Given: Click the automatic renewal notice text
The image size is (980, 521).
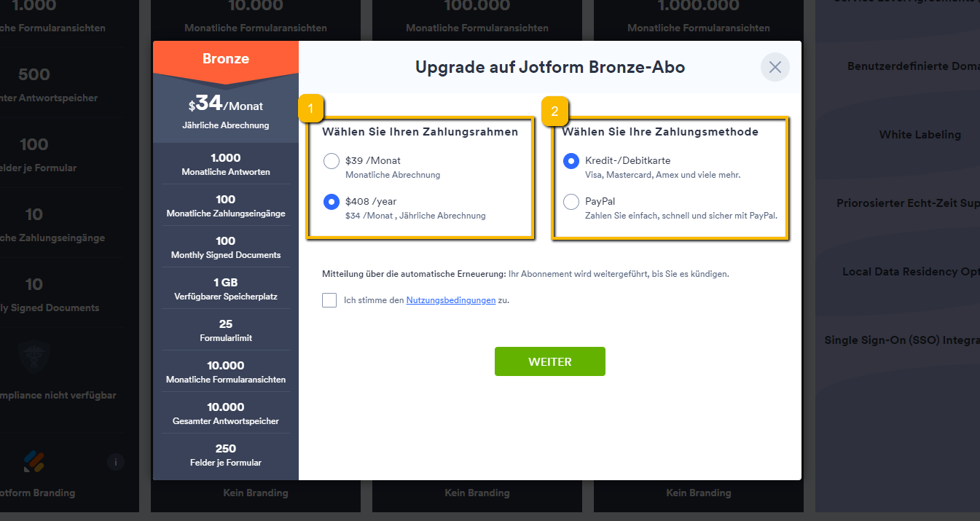Looking at the screenshot, I should point(525,274).
